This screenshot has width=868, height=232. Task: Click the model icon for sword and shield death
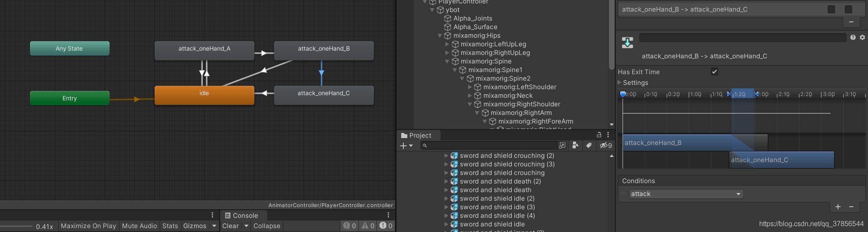point(454,190)
